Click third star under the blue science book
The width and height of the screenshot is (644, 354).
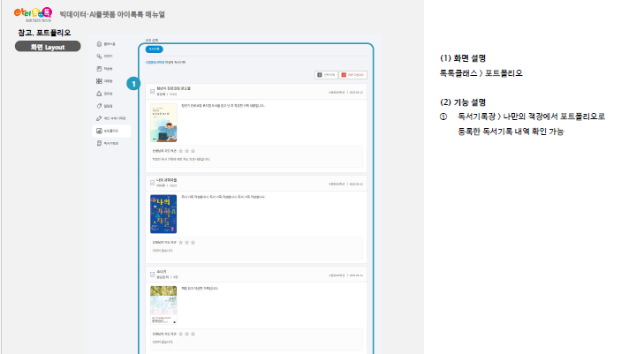click(x=194, y=242)
